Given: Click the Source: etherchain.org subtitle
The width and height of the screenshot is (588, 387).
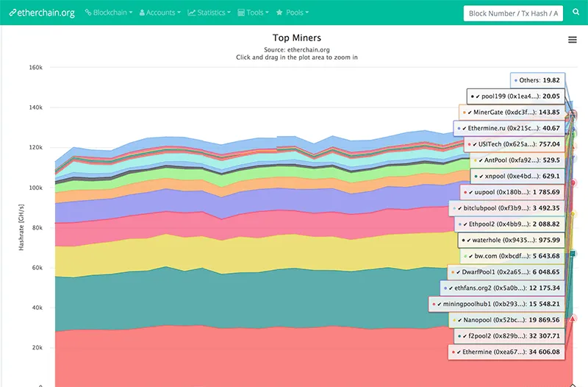Looking at the screenshot, I should coord(297,49).
